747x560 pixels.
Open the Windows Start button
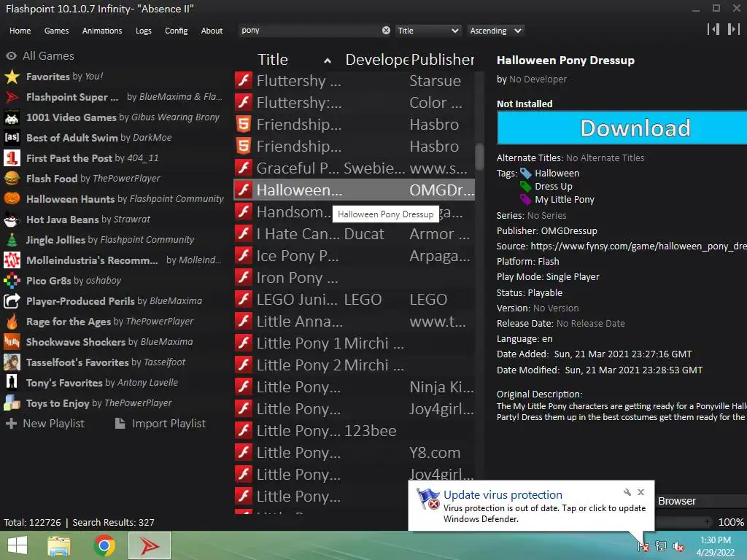pos(18,545)
